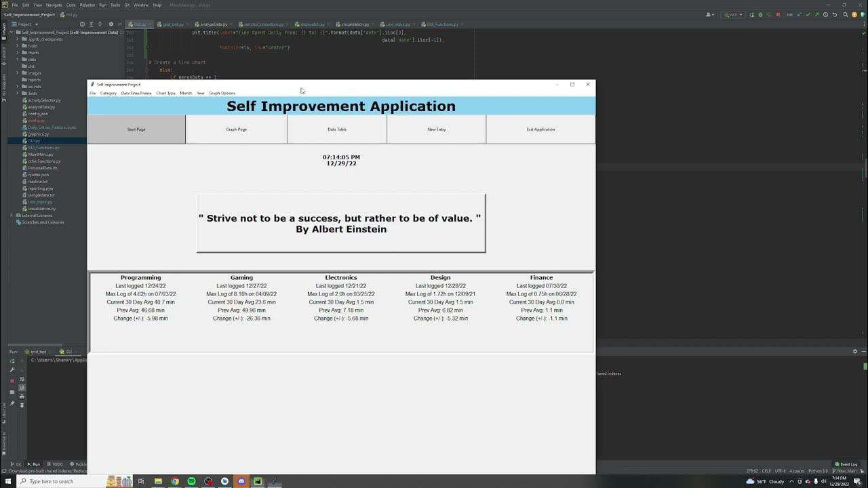Open the Date Time Frame menu

[x=136, y=93]
